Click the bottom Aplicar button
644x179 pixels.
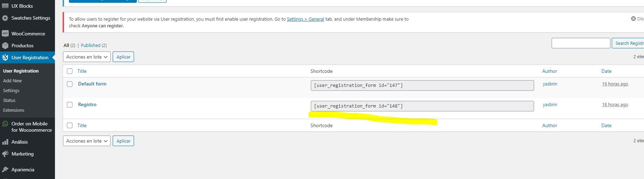(x=123, y=141)
